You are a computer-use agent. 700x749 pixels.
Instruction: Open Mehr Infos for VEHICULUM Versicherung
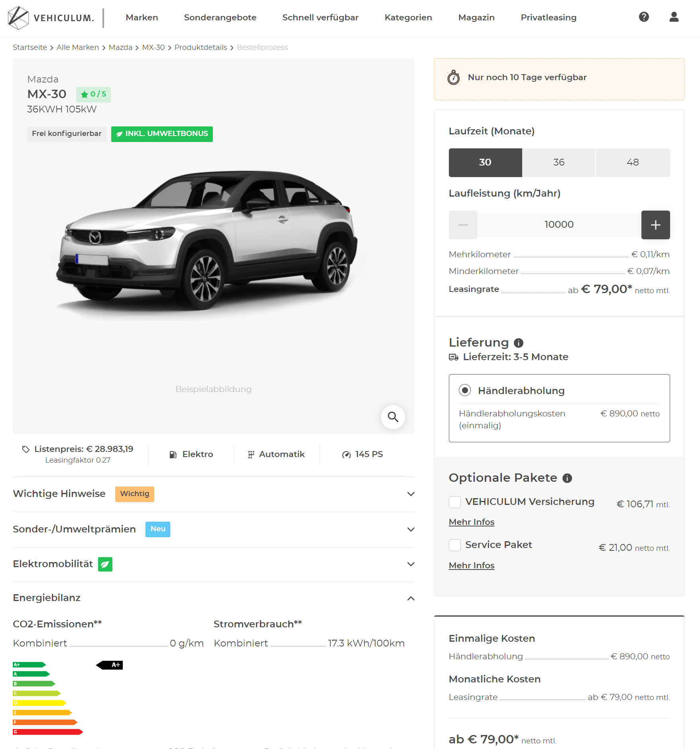(x=472, y=522)
